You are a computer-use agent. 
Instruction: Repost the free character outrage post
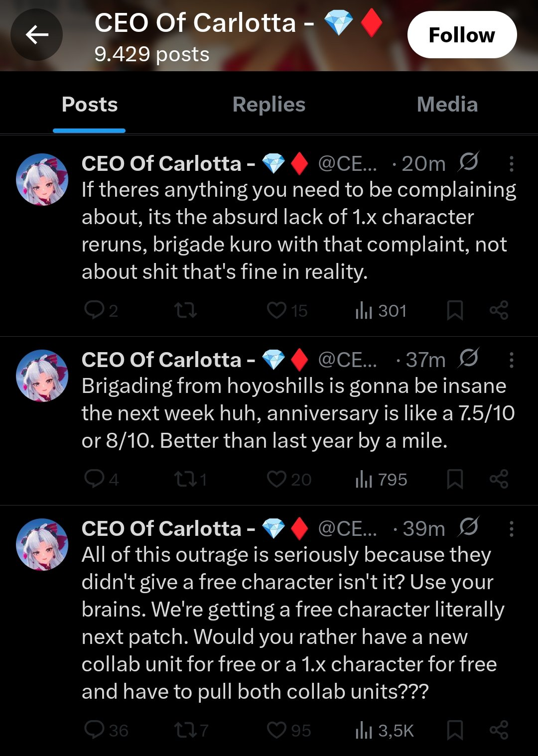pyautogui.click(x=191, y=730)
